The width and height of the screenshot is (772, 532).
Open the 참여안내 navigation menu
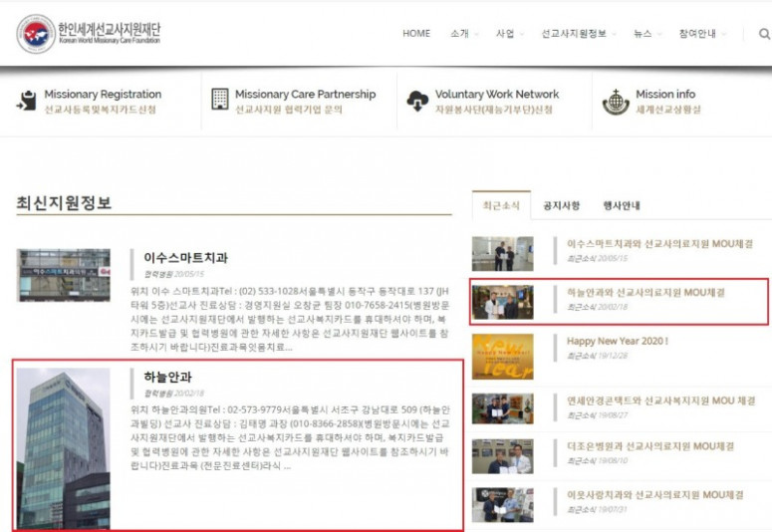coord(701,34)
